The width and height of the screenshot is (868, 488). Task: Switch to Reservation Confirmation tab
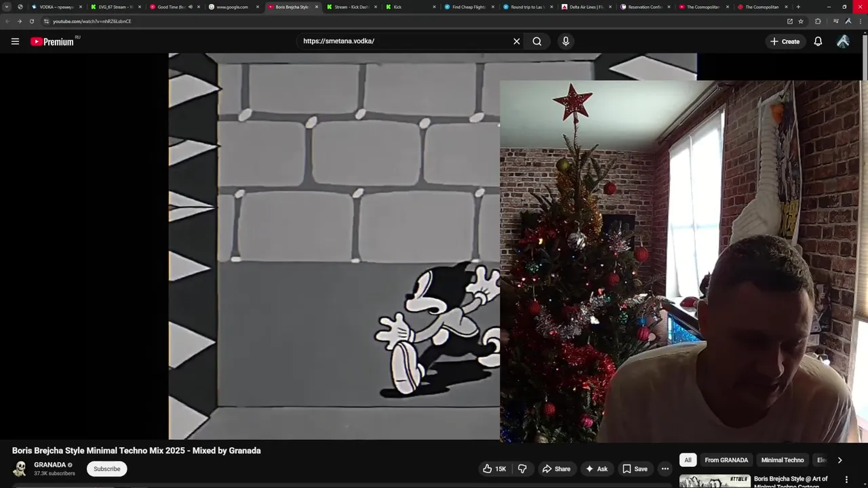click(x=645, y=7)
